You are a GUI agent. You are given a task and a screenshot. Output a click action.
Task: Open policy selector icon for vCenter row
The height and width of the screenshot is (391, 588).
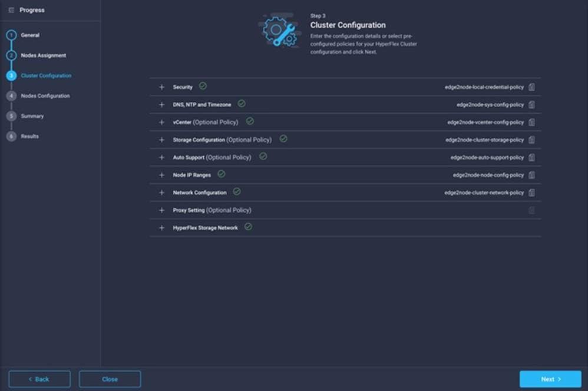click(x=531, y=122)
